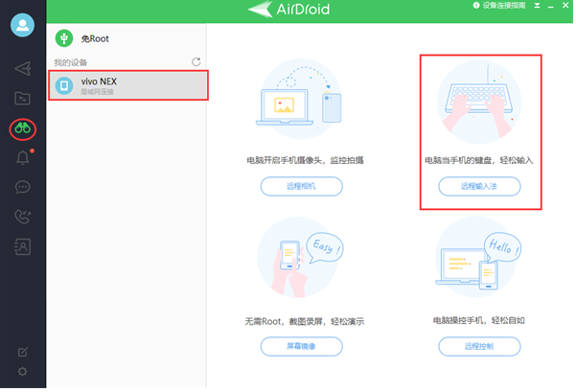Click the AirDroid logo in title bar
The height and width of the screenshot is (392, 576).
click(289, 10)
